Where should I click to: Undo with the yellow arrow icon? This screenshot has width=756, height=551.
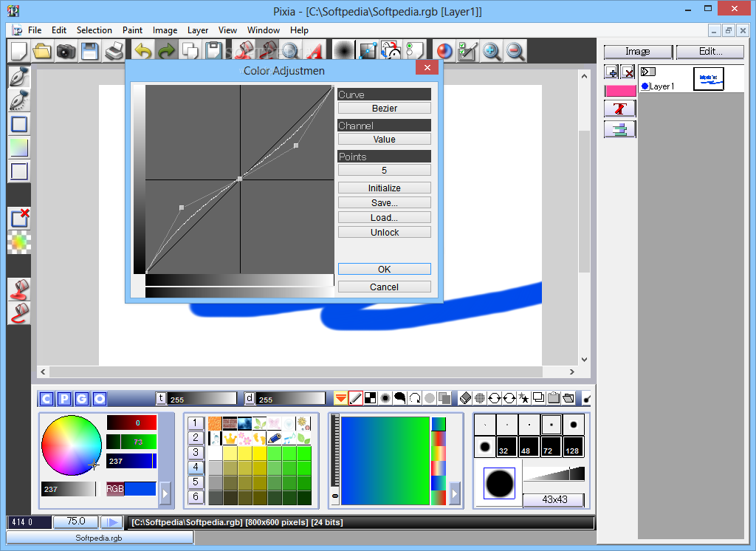click(x=143, y=51)
